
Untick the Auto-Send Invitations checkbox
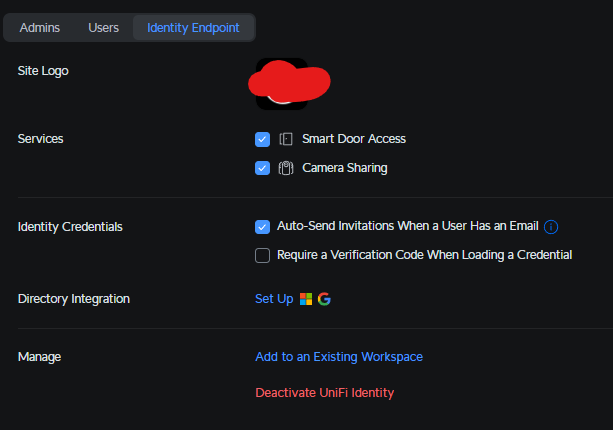tap(262, 227)
